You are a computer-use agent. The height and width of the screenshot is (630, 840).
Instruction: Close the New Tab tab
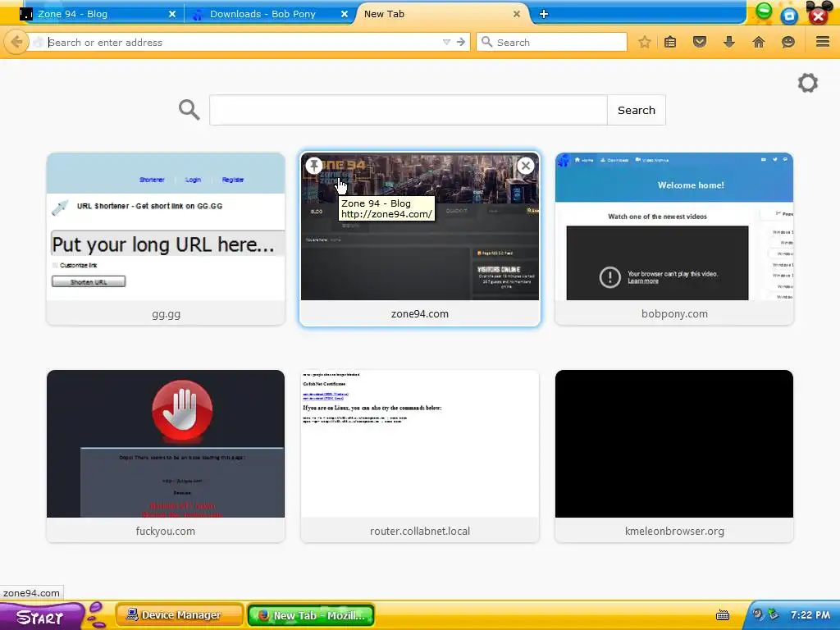(x=517, y=15)
